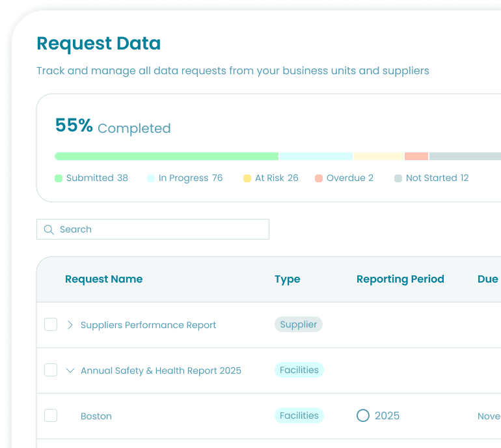The image size is (501, 448).
Task: Click the At Risk yellow legend swatch
Action: (247, 178)
